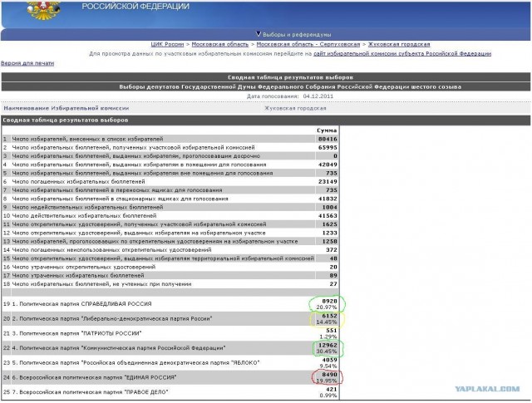Select 8490 votes for Единая Россия
This screenshot has height=403, width=532.
[329, 375]
